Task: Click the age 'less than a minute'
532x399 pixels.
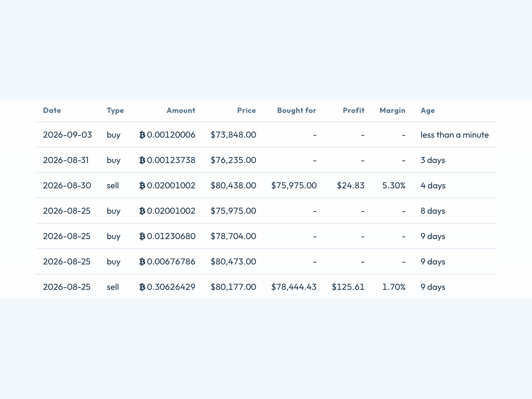Action: coord(455,135)
